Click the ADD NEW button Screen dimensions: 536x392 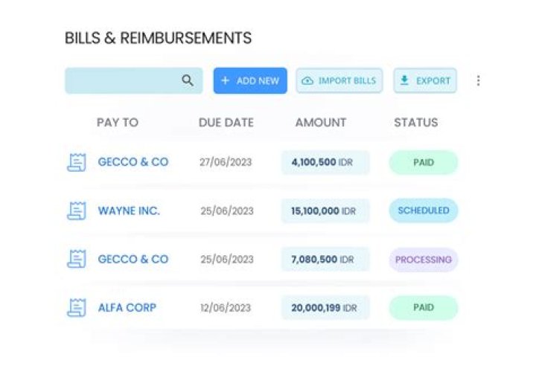(x=250, y=80)
